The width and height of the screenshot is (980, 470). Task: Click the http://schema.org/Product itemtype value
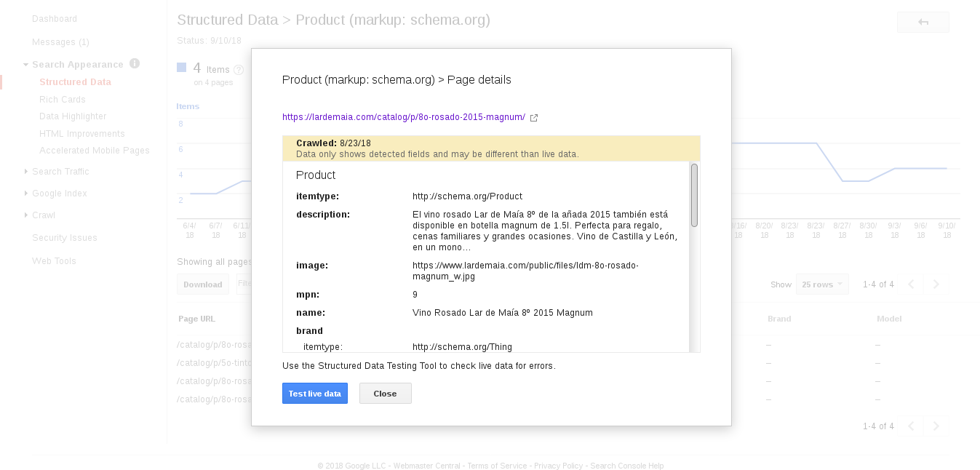(x=467, y=196)
